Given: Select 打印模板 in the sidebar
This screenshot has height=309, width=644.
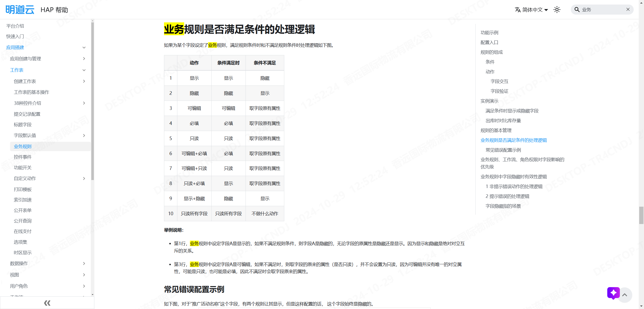Looking at the screenshot, I should (x=23, y=189).
